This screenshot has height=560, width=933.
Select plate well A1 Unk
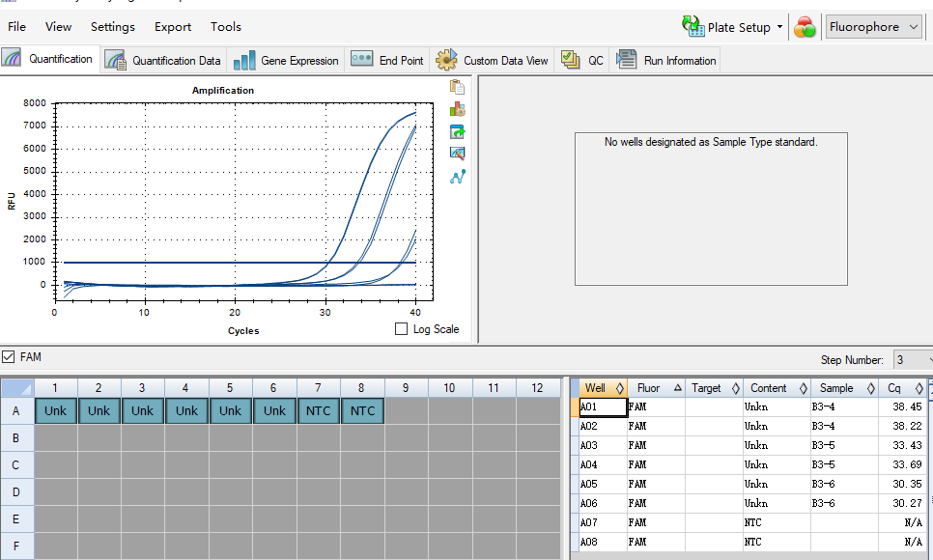pos(55,410)
